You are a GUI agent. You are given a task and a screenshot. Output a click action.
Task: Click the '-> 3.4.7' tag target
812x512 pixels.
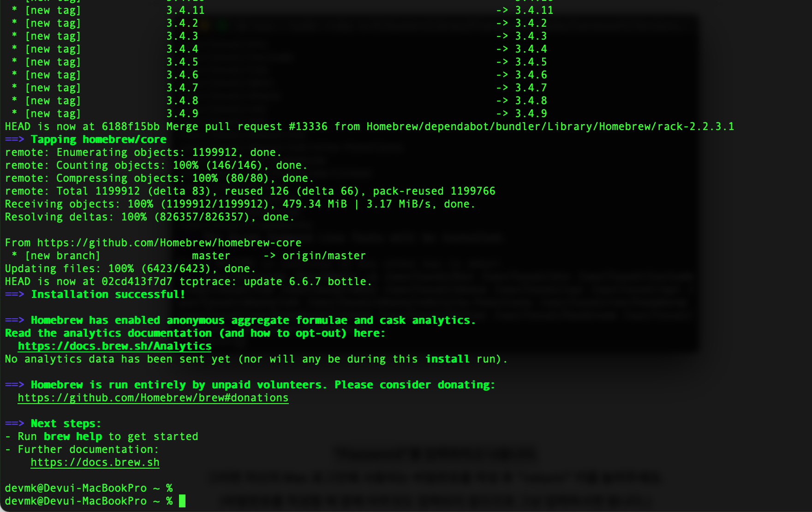tap(521, 88)
